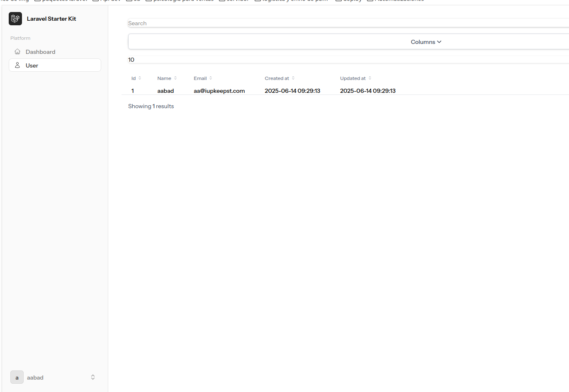569x392 pixels.
Task: Expand user menu via bottom chevrons icon
Action: (x=93, y=377)
